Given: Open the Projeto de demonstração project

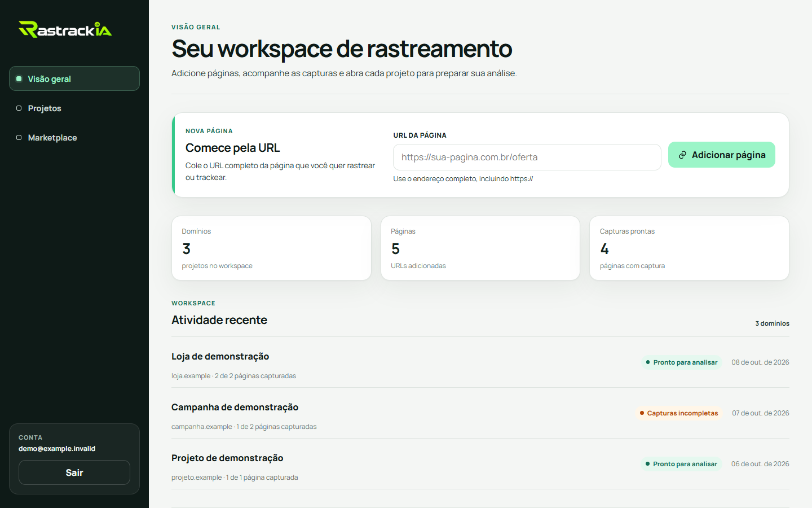Looking at the screenshot, I should (x=480, y=464).
